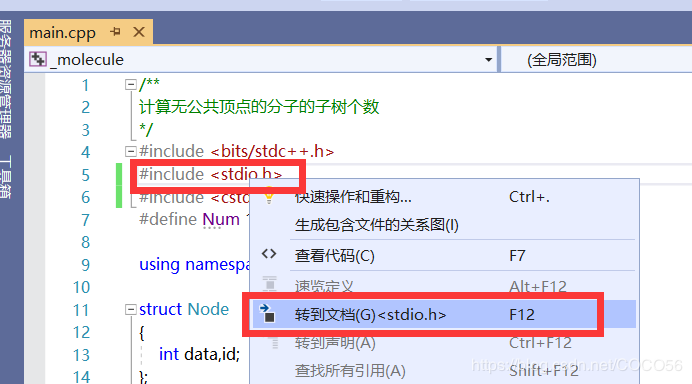Select 速览定义 menu entry
Viewport: 692px width, 384px height.
(445, 286)
